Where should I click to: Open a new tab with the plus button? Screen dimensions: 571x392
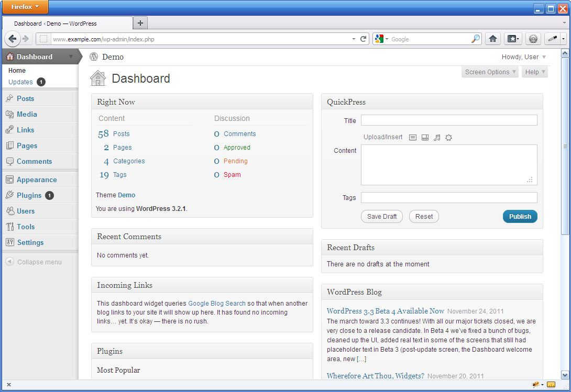pos(140,24)
